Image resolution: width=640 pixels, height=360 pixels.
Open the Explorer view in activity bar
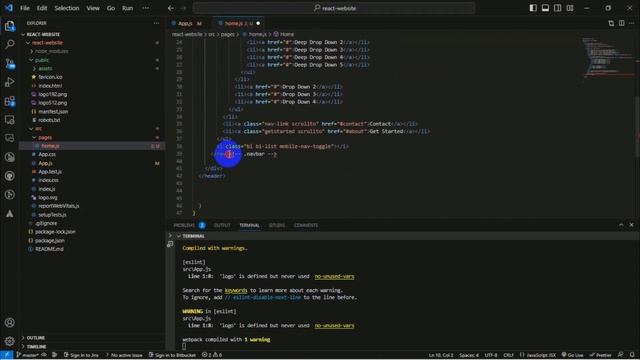(x=9, y=26)
